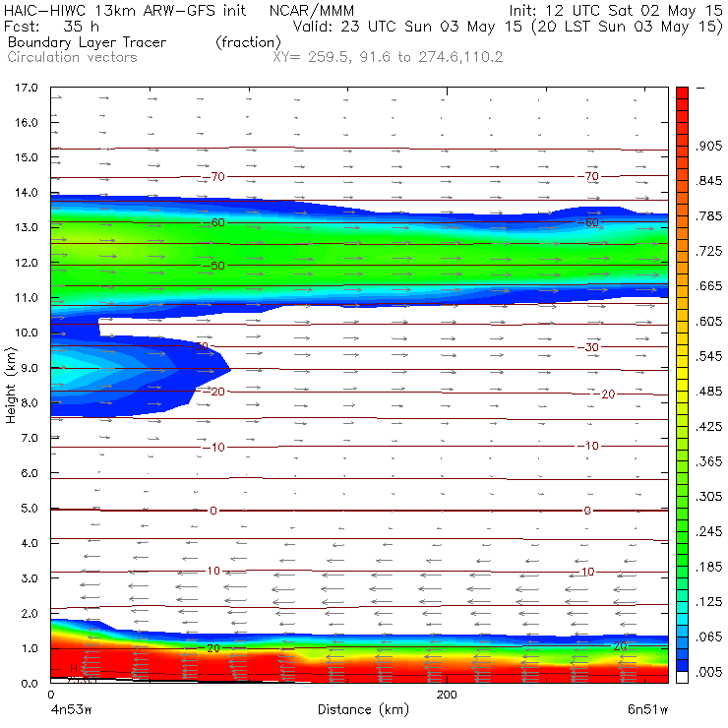Select the '3.0' height tick label

(x=30, y=578)
